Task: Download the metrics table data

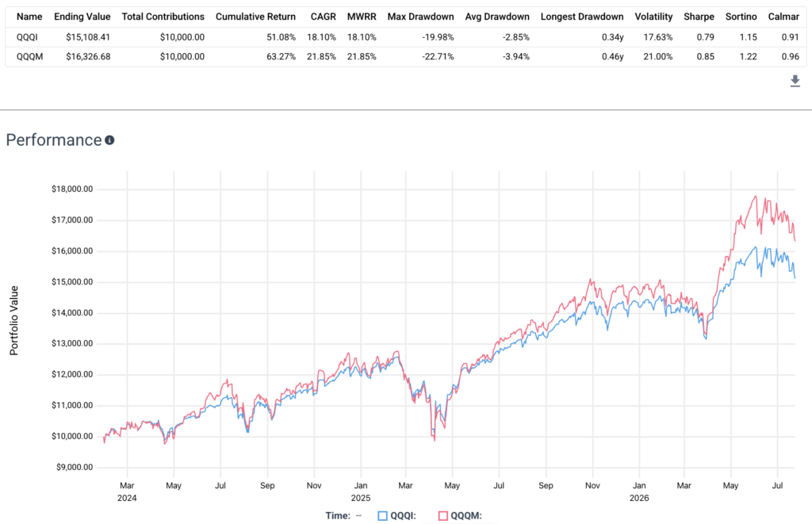Action: coord(795,81)
